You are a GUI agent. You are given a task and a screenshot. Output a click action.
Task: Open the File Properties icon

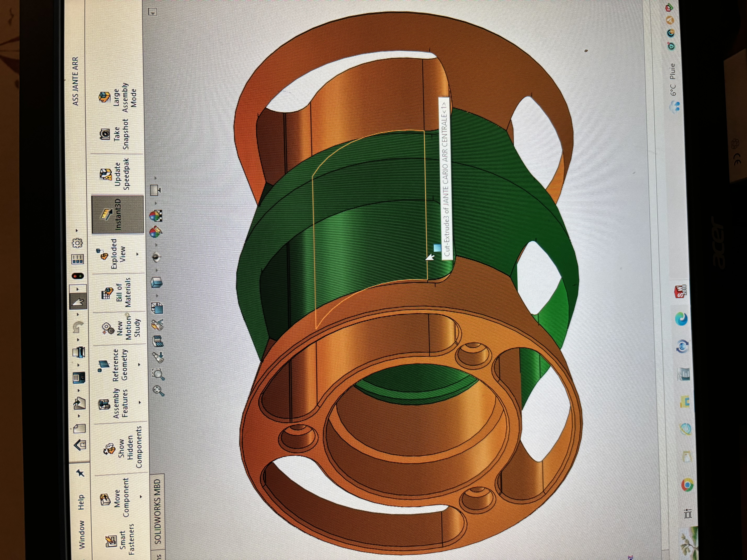point(77,259)
